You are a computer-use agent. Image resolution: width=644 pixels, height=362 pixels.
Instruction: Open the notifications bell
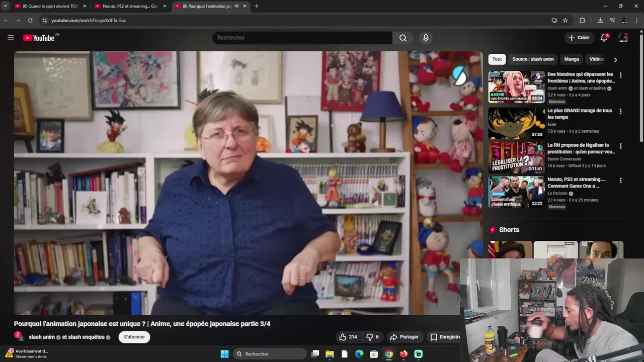605,38
